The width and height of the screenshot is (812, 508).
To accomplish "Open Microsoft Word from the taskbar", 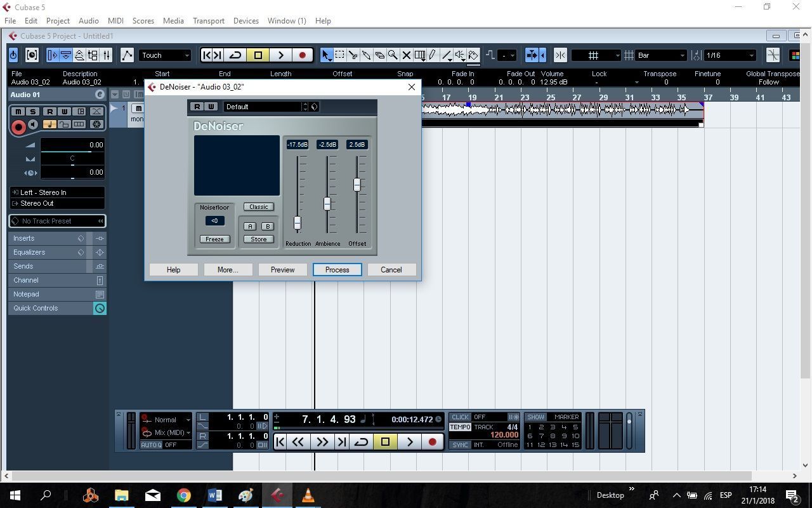I will click(x=214, y=495).
